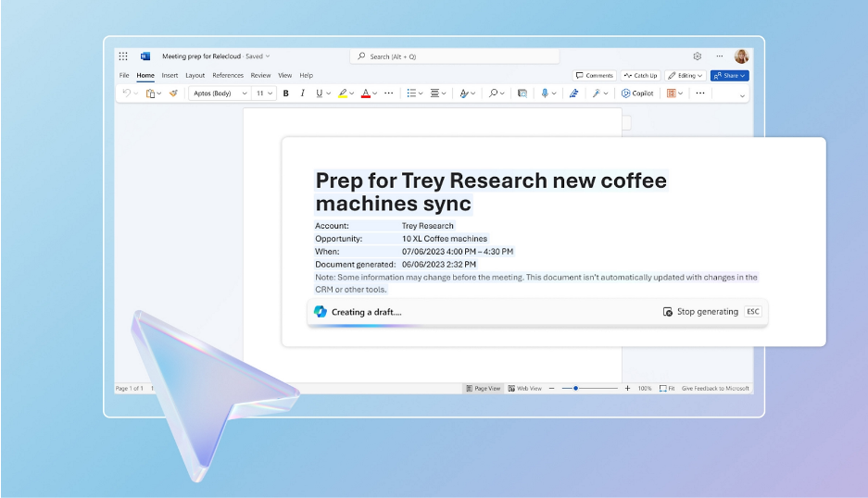Open the undo history dropdown arrow
868x498 pixels.
[x=135, y=93]
